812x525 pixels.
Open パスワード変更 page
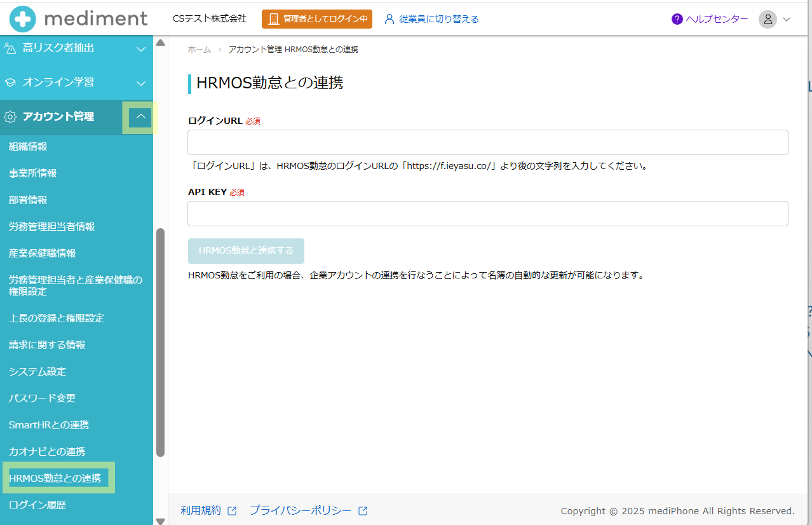coord(42,398)
